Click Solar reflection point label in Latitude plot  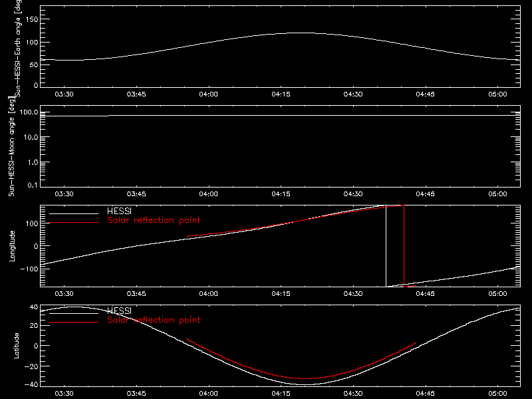[x=154, y=320]
